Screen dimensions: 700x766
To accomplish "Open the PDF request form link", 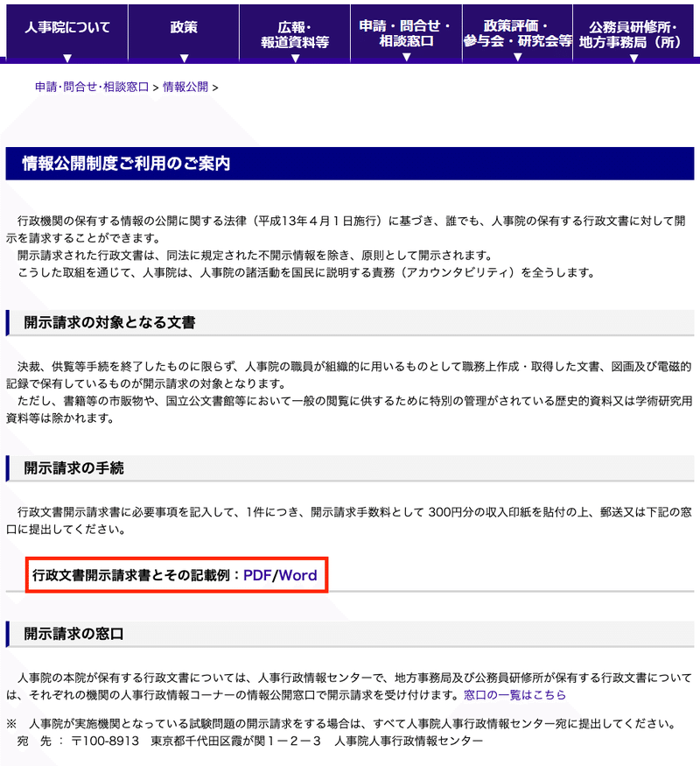I will click(x=256, y=575).
